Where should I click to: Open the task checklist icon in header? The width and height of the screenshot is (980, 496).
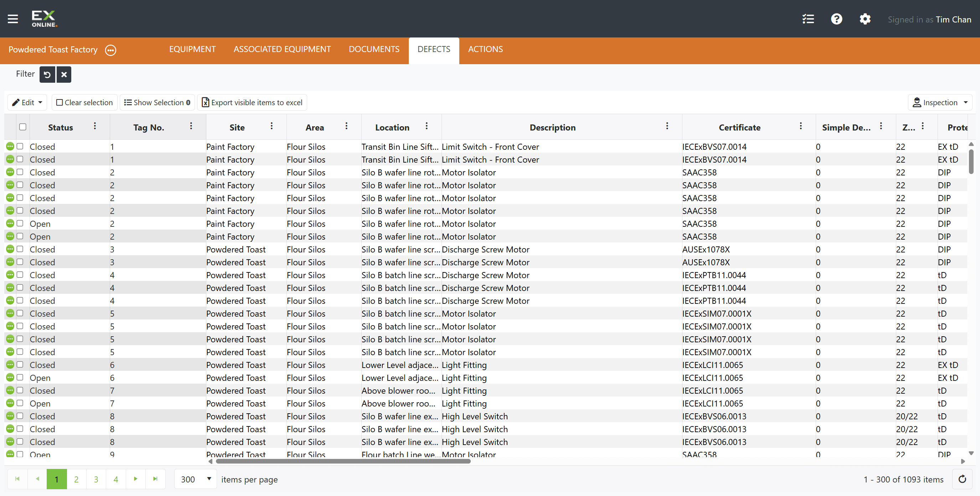point(808,19)
